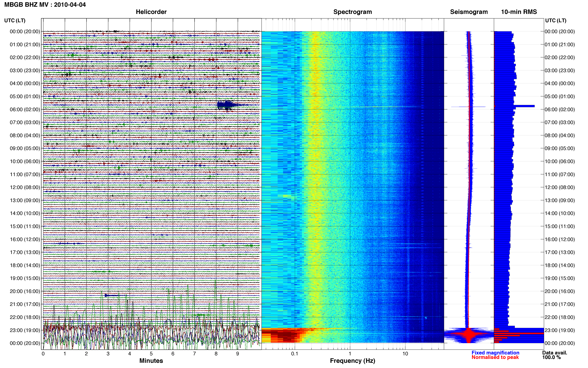Click the '1' frequency tick label
Screen dimensions: 588x368
pos(350,354)
